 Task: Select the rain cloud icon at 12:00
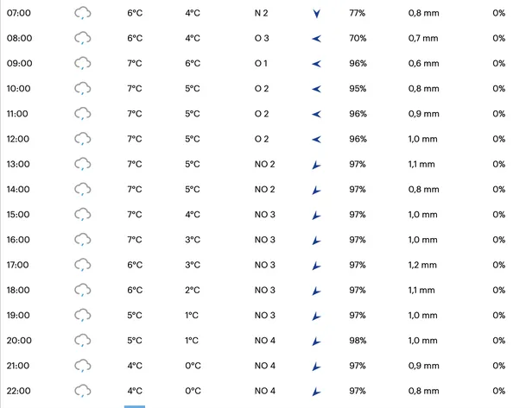tap(82, 139)
